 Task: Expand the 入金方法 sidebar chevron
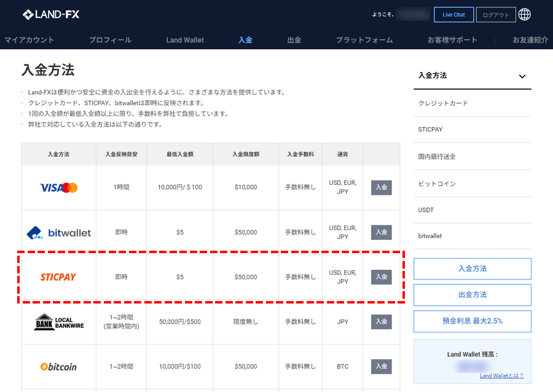(x=522, y=76)
